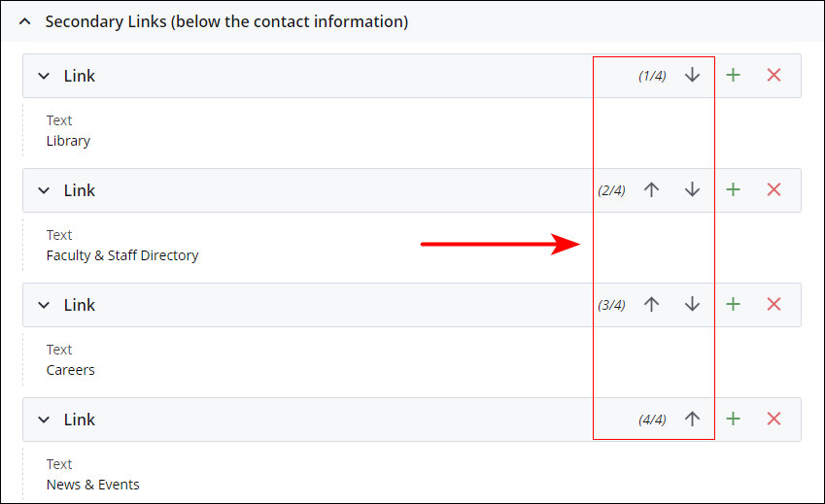Collapse the second Link group chevron
The image size is (825, 504).
point(44,190)
